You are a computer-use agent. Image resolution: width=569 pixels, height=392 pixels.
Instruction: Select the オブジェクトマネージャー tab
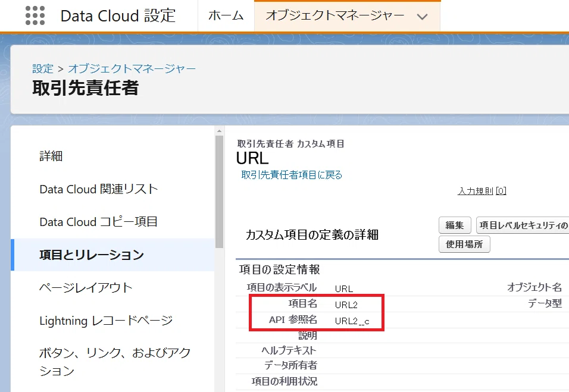click(334, 15)
